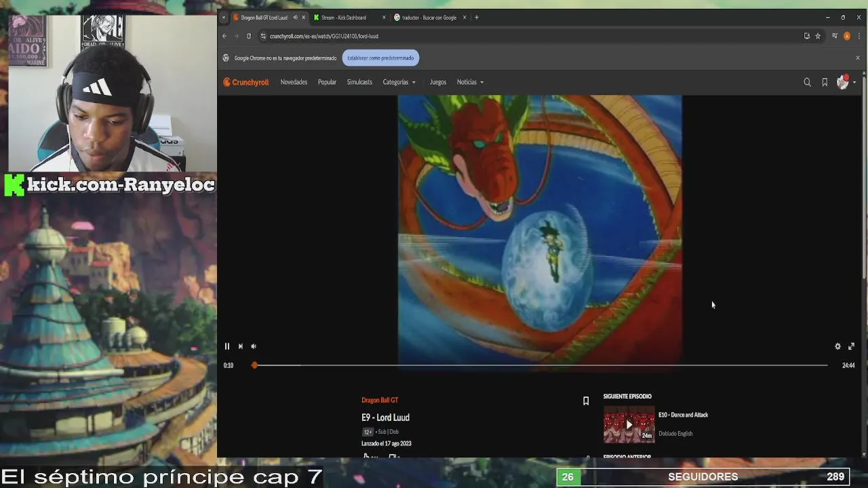Open the Dragon Ball GT series link
The image size is (868, 488).
coord(380,401)
